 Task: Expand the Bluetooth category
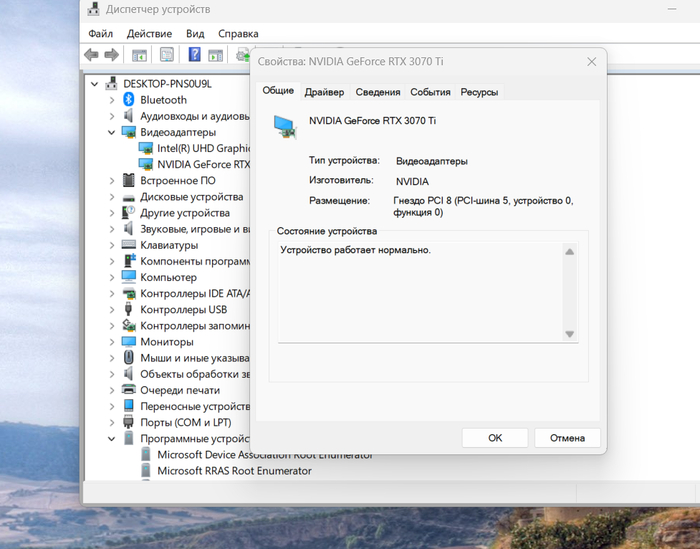pyautogui.click(x=112, y=100)
